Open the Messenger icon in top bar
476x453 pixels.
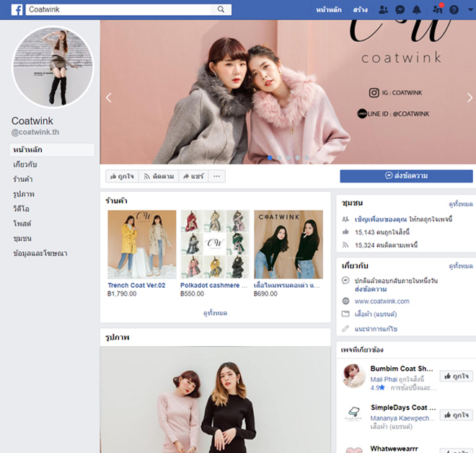(400, 9)
